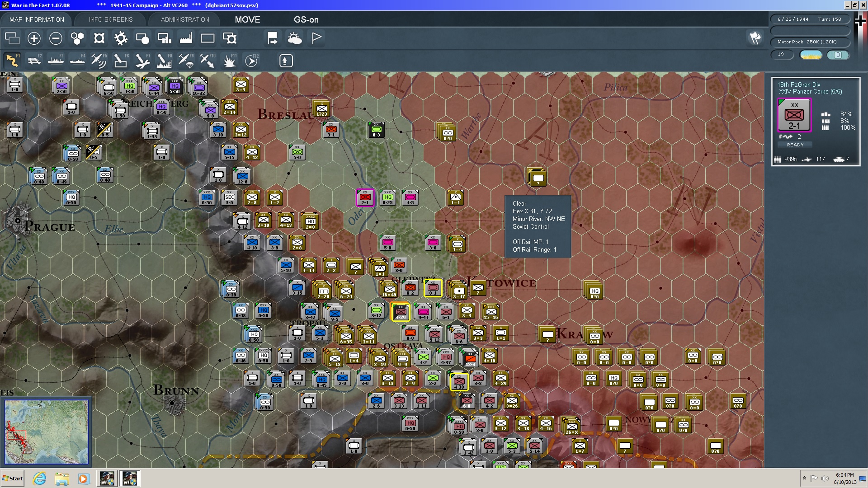
Task: Click XXIV Panzer Corps (5/5) link
Action: point(811,92)
